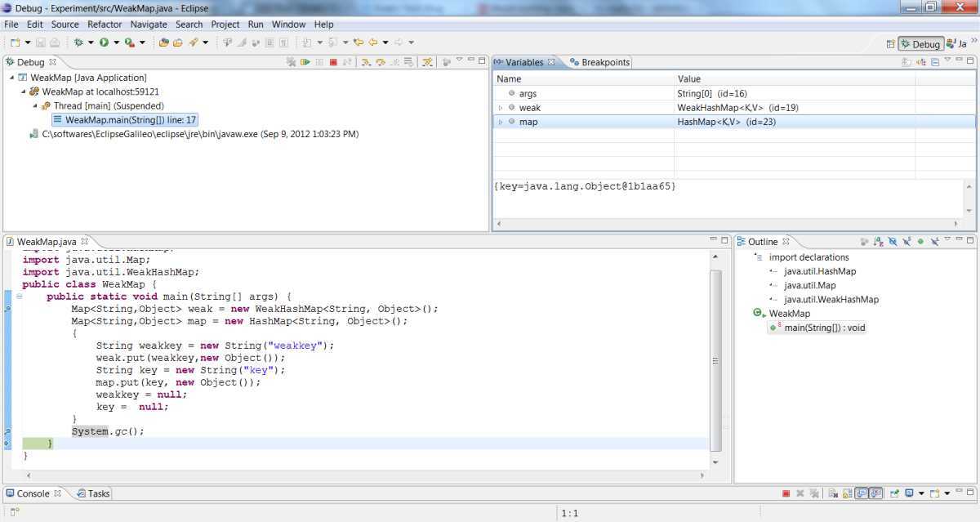Toggle Show Type Names in Variables view
980x522 pixels.
[x=906, y=62]
